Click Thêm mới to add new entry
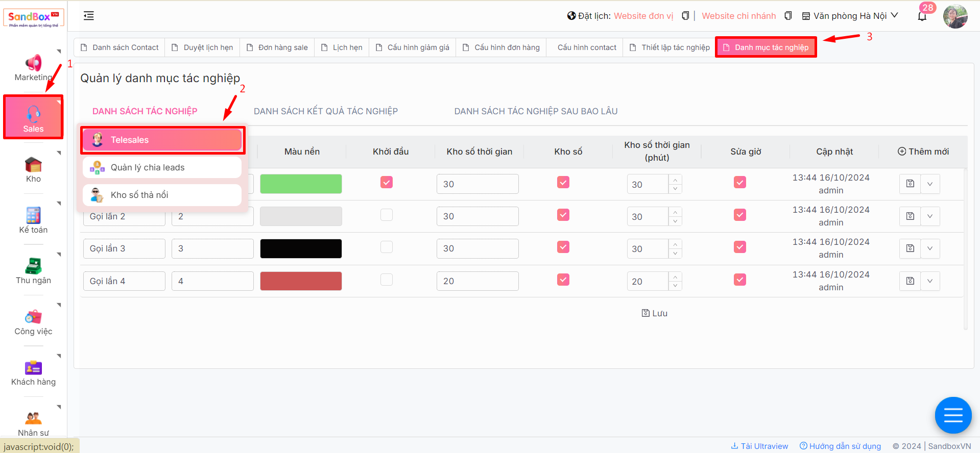 (923, 152)
